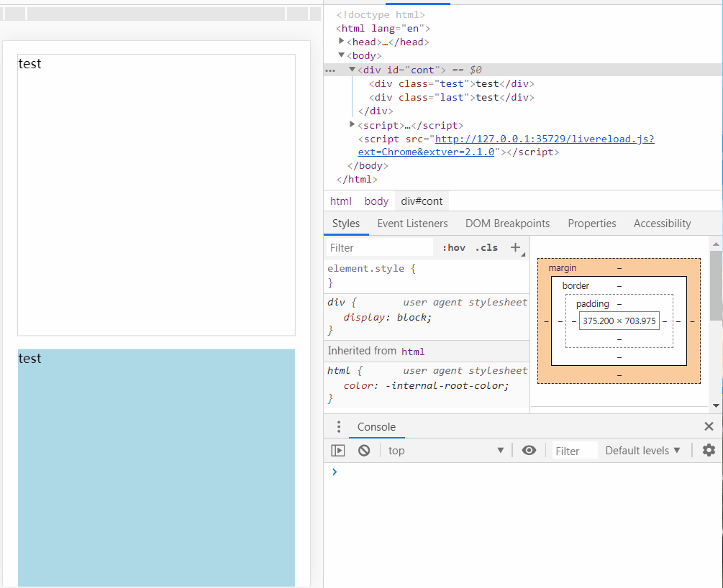The width and height of the screenshot is (723, 588).
Task: Click the element.style rule block
Action: pyautogui.click(x=426, y=275)
